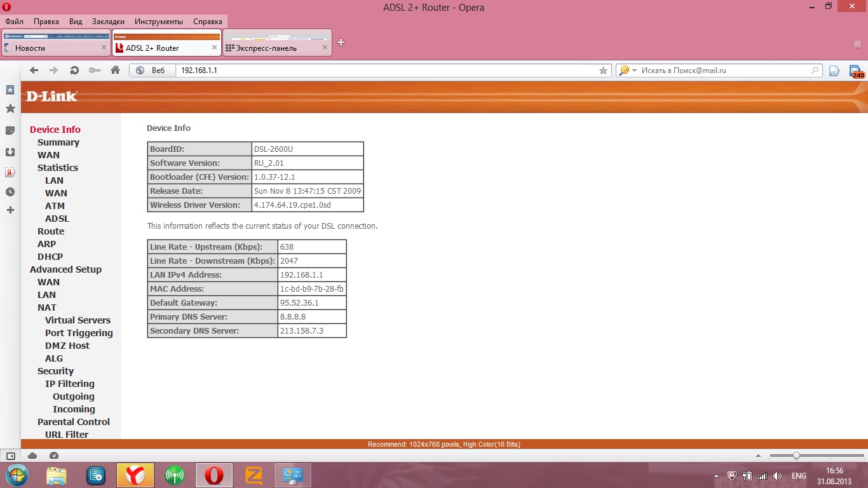
Task: Open the Вид menu
Action: point(76,22)
